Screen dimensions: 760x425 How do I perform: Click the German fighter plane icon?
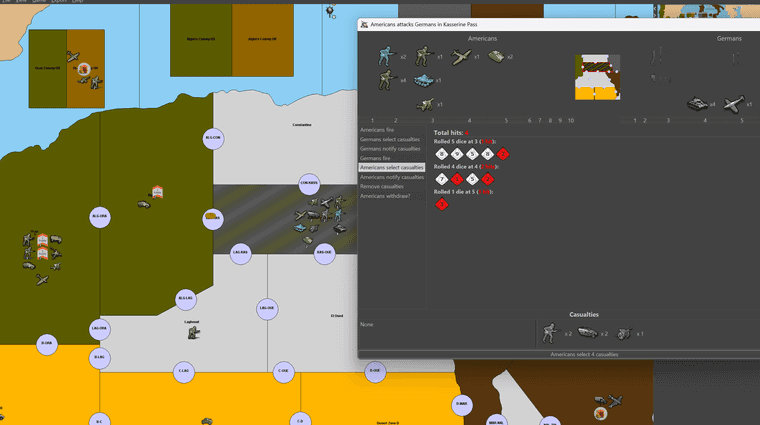pos(734,103)
